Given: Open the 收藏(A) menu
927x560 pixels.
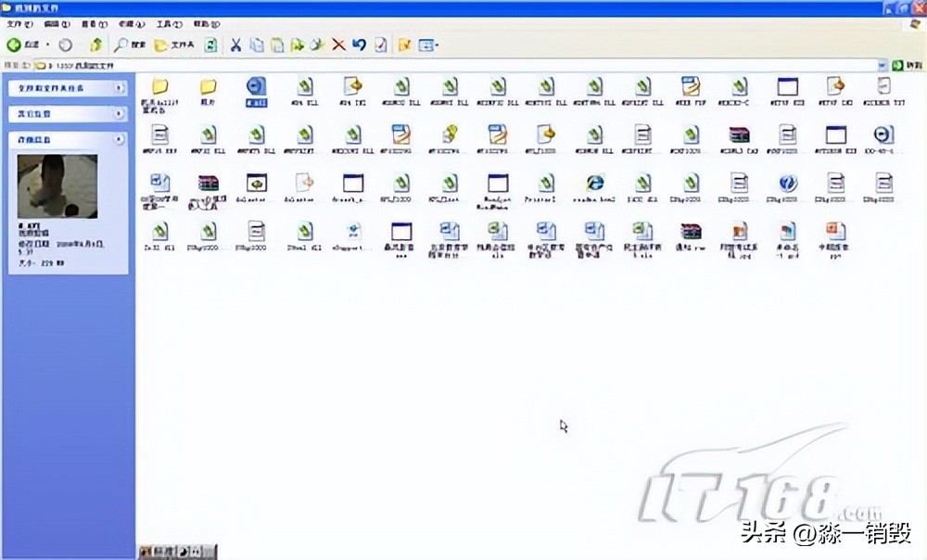Looking at the screenshot, I should point(132,24).
